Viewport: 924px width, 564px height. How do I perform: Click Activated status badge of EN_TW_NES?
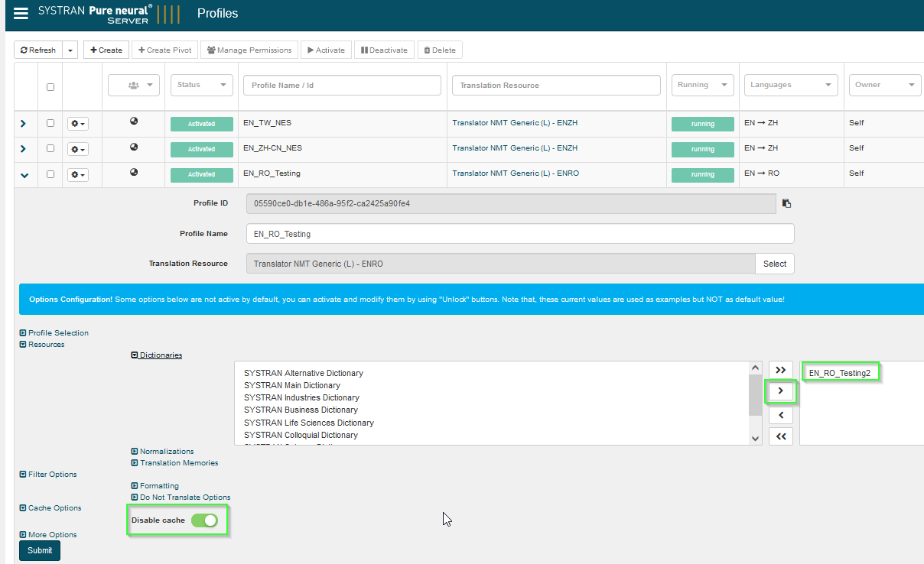point(201,124)
